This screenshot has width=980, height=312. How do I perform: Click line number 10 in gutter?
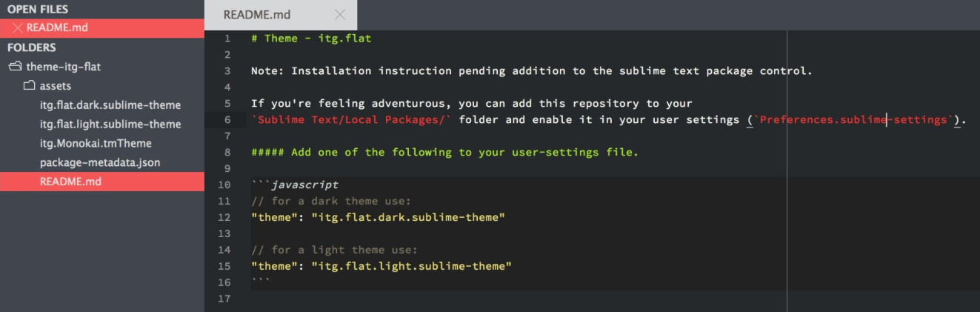pyautogui.click(x=224, y=185)
